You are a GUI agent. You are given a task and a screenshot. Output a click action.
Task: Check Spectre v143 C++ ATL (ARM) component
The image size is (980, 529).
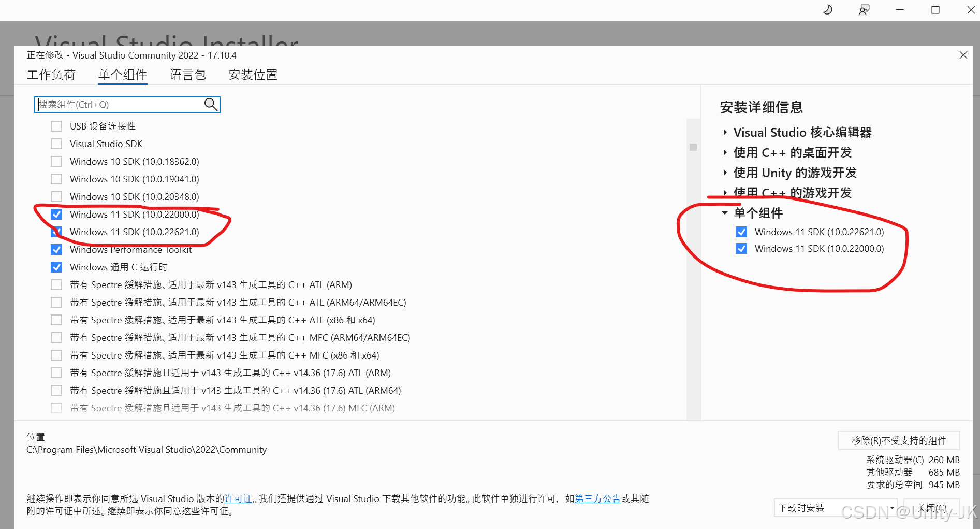tap(56, 284)
